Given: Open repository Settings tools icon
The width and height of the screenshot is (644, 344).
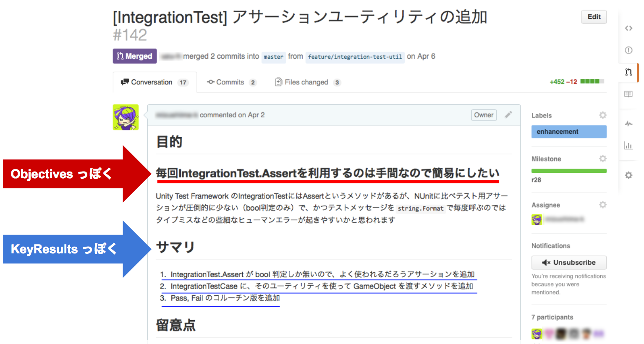Looking at the screenshot, I should 628,175.
